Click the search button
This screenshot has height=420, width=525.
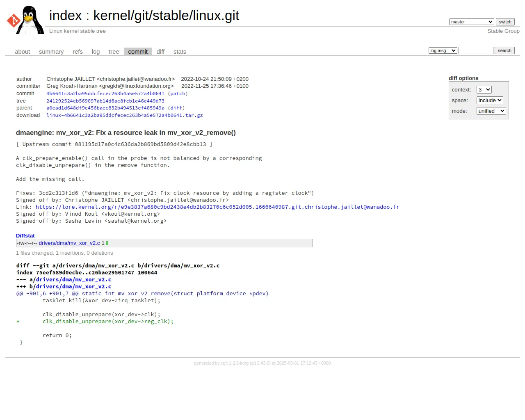[x=504, y=50]
